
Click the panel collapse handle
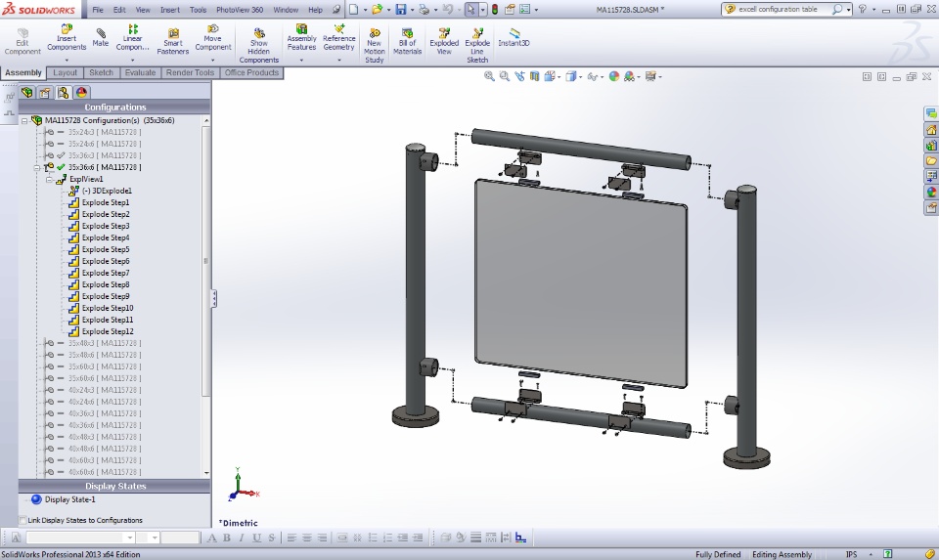(214, 298)
